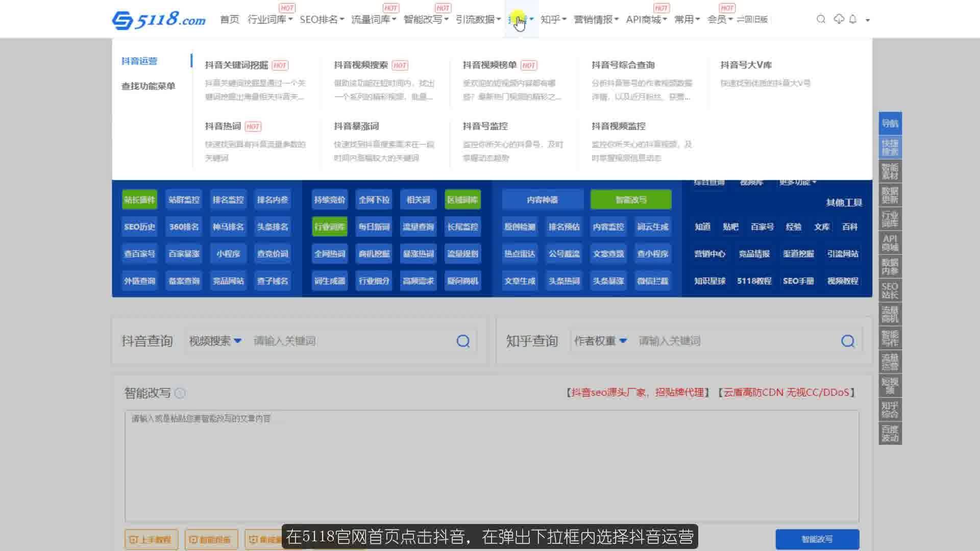Open 抖音号大V库 link
The height and width of the screenshot is (551, 980).
coord(746,65)
